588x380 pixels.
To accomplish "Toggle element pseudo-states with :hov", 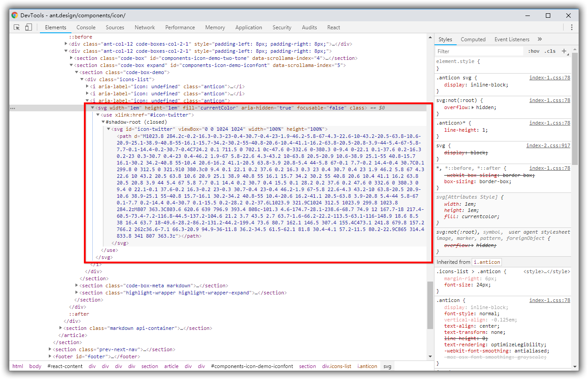I will click(x=534, y=51).
